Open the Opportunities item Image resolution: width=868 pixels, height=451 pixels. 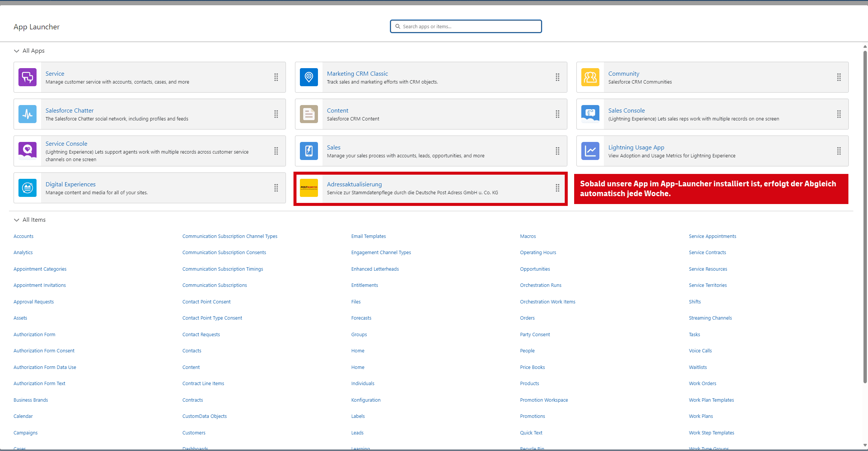point(535,269)
